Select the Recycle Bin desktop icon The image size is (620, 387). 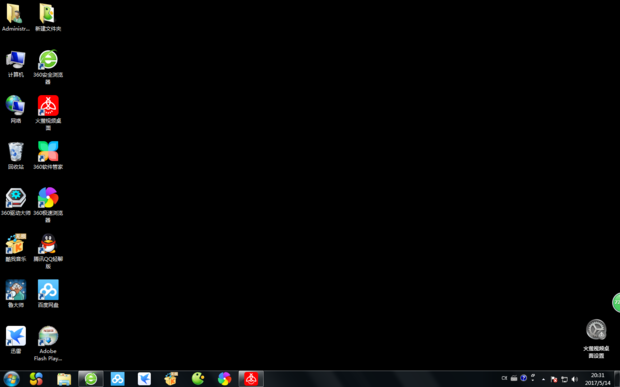coord(16,155)
